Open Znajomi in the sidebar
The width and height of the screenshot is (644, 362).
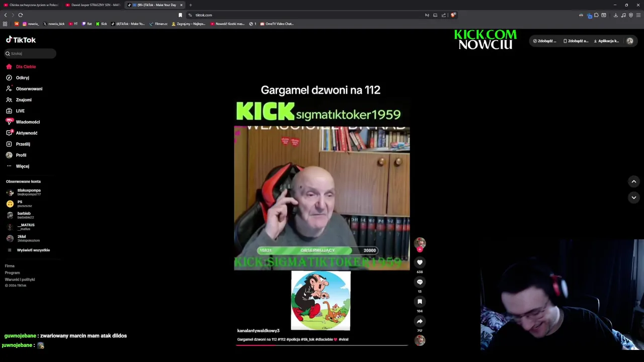[x=19, y=100]
